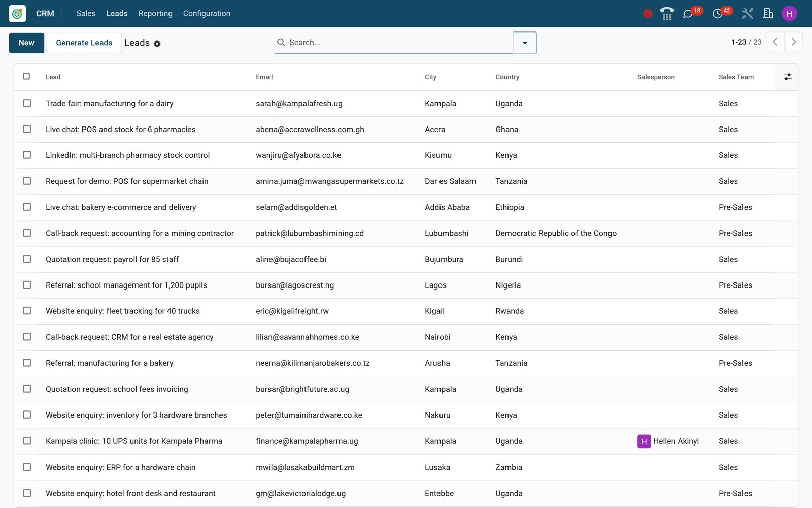The image size is (812, 508).
Task: Click 'Democratic Republic of the Congo' cell
Action: [x=556, y=233]
